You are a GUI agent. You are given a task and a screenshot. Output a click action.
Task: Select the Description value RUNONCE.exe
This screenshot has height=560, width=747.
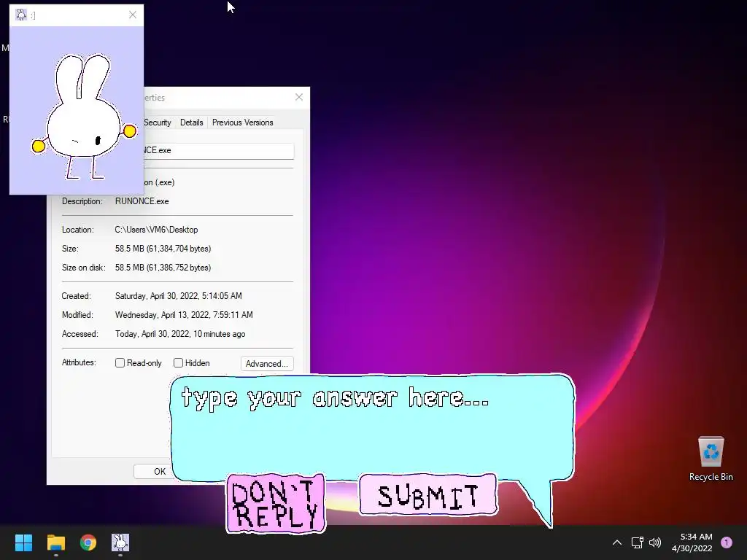click(x=142, y=201)
